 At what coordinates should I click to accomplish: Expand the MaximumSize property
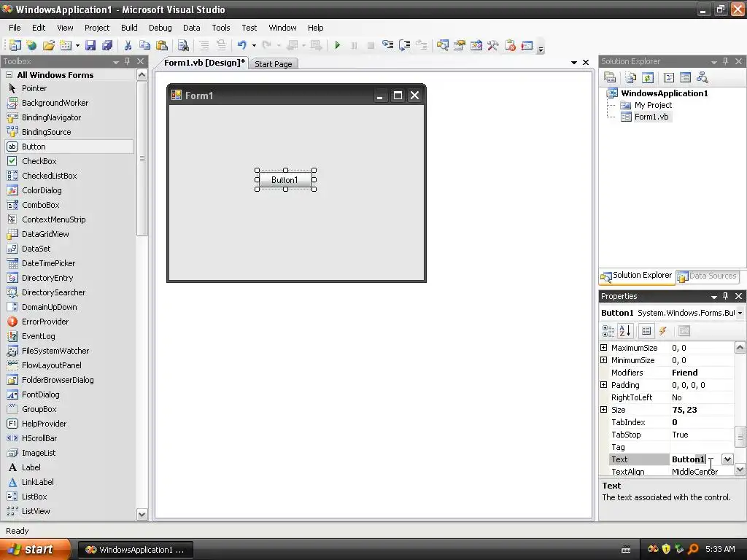point(603,348)
